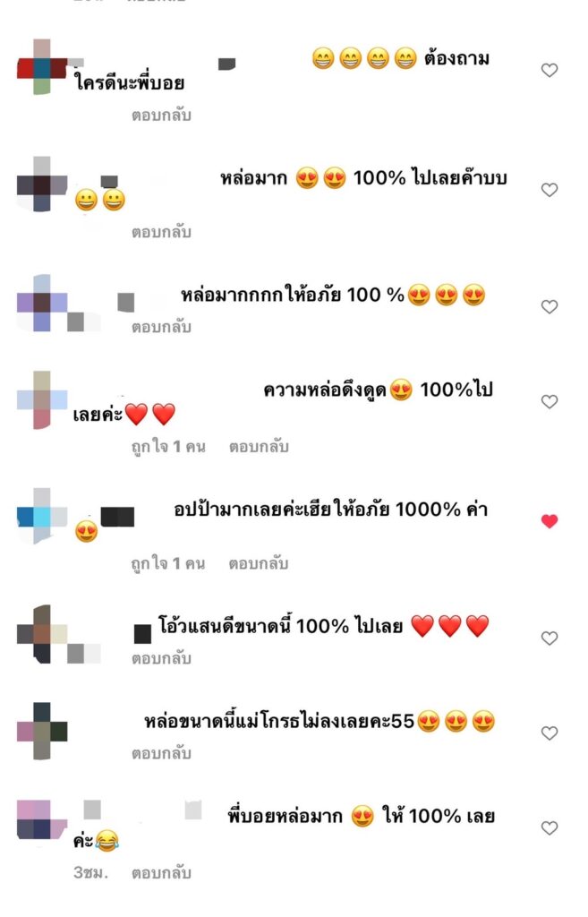Like the 'ต้องถามใครดีนะพี่บอย' comment
This screenshot has width=588, height=917.
point(549,70)
